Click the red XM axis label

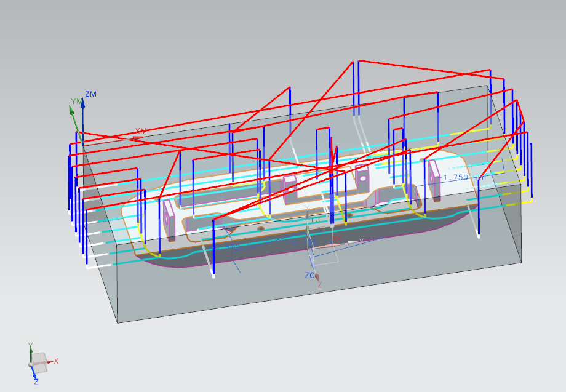tap(141, 131)
